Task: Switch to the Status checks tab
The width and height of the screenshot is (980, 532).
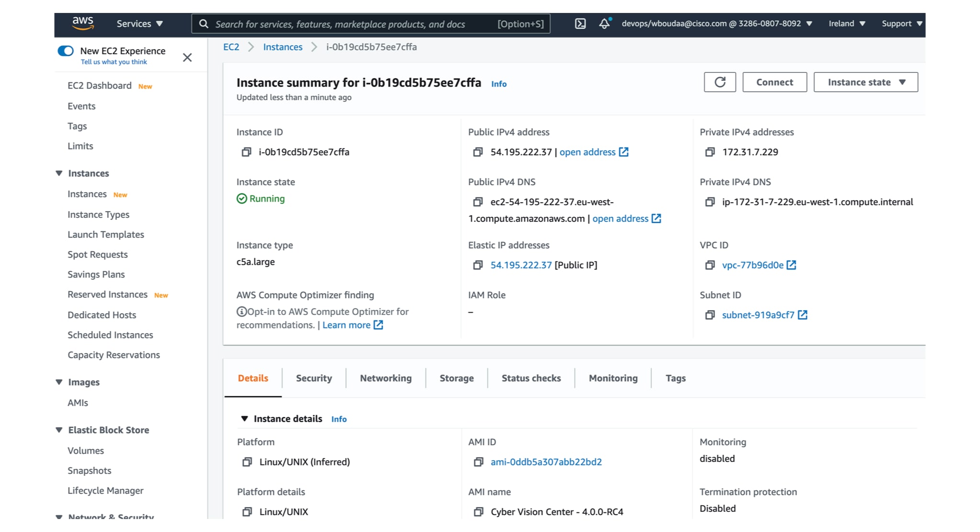Action: point(531,378)
